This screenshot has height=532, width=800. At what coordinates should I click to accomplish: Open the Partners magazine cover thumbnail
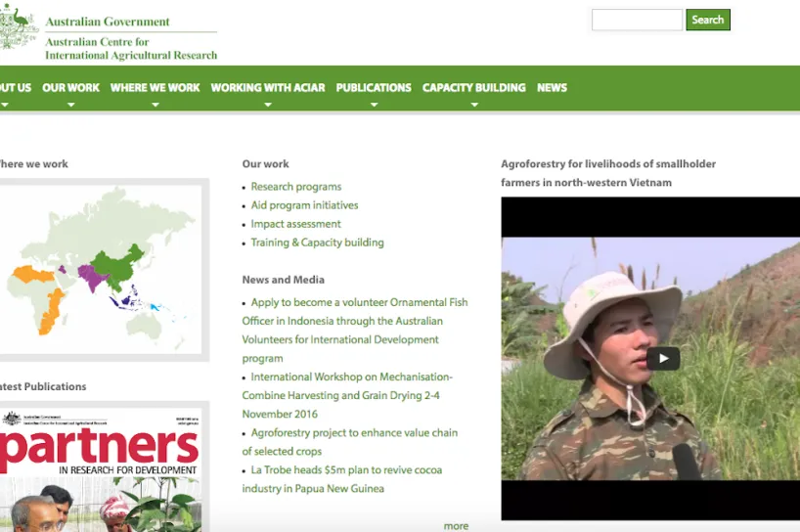[x=101, y=469]
